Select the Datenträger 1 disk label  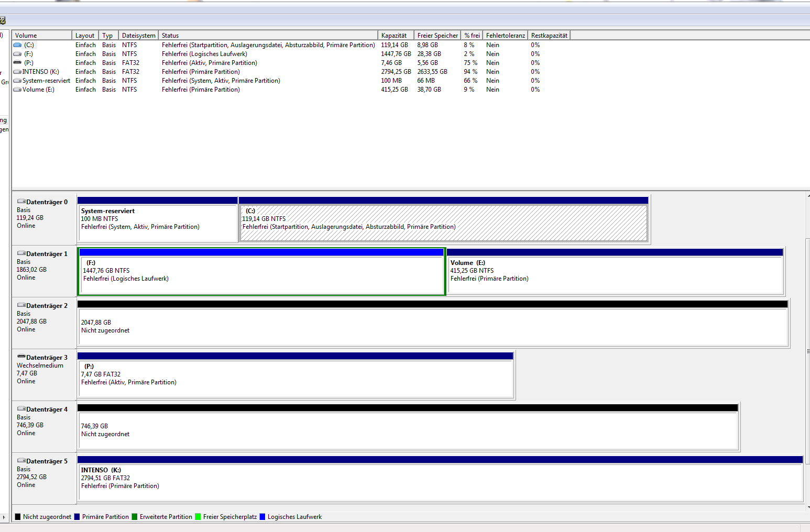tap(44, 270)
